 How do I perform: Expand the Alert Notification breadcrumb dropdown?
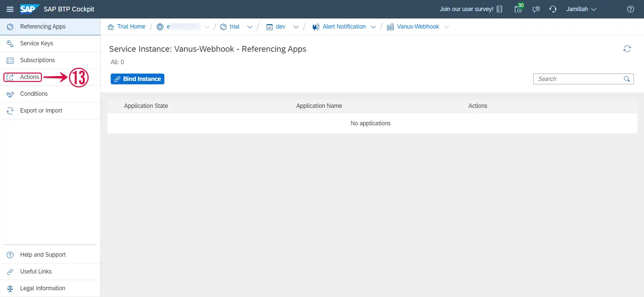373,27
